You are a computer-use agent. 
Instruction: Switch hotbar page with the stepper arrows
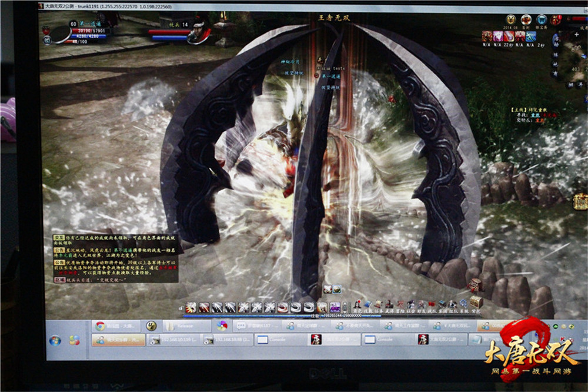click(x=345, y=307)
